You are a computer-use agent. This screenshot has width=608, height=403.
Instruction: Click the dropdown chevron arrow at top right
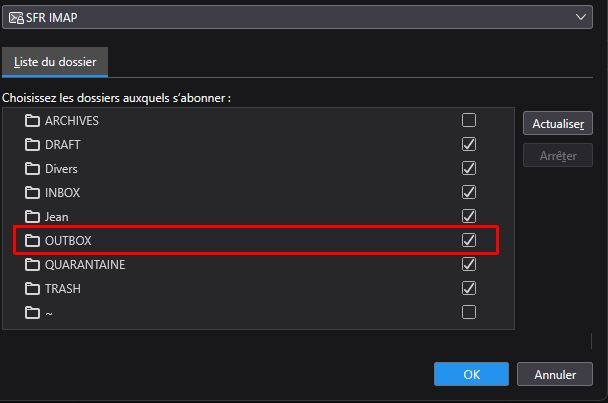click(x=581, y=17)
